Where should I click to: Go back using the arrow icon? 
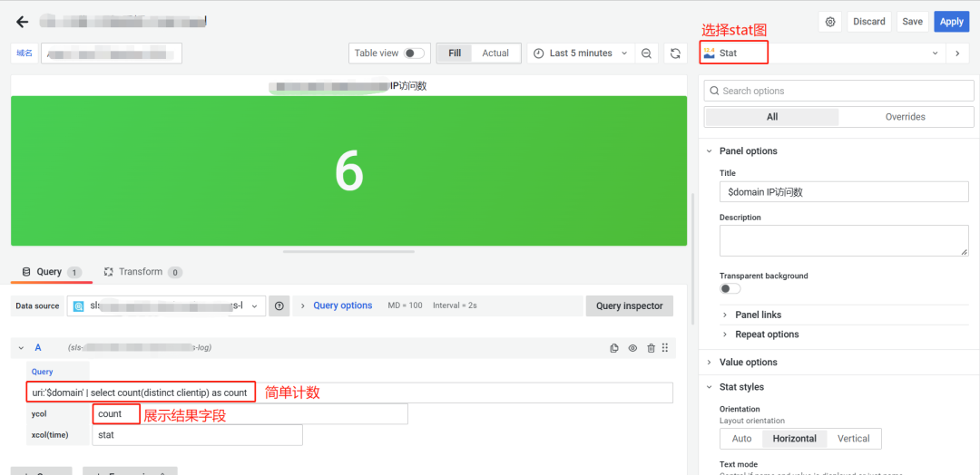coord(23,22)
